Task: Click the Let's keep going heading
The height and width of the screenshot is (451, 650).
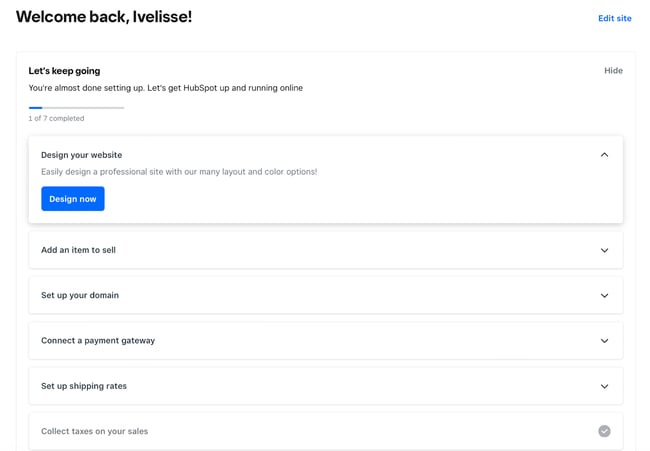Action: [64, 71]
